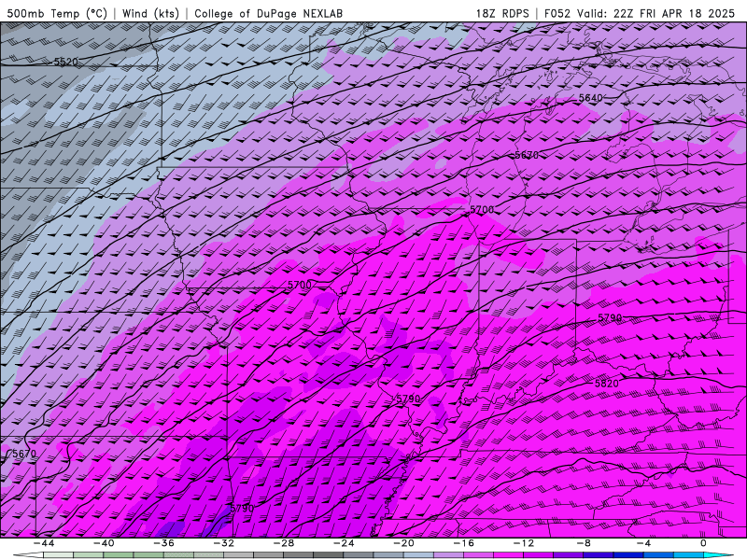Viewport: 747px width, 560px height.
Task: Click the '-44' value on the color scale
Action: (43, 543)
